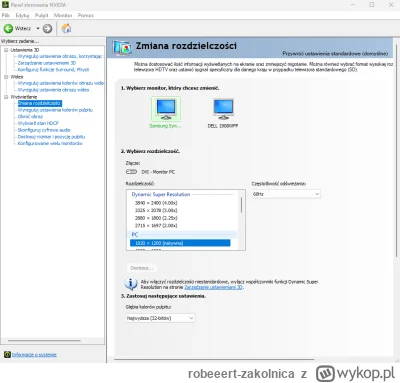Open Dostosuj rozmiar i pozycję pulpitu

[51, 137]
